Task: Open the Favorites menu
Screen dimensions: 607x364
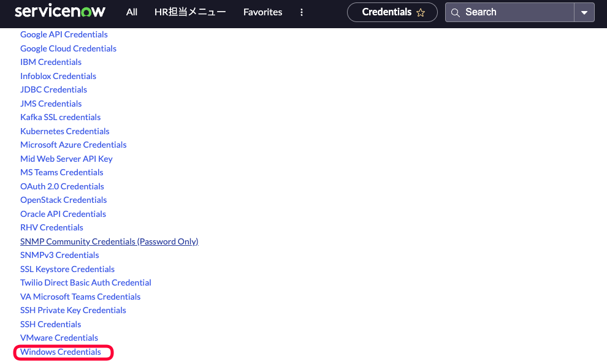Action: [x=262, y=12]
